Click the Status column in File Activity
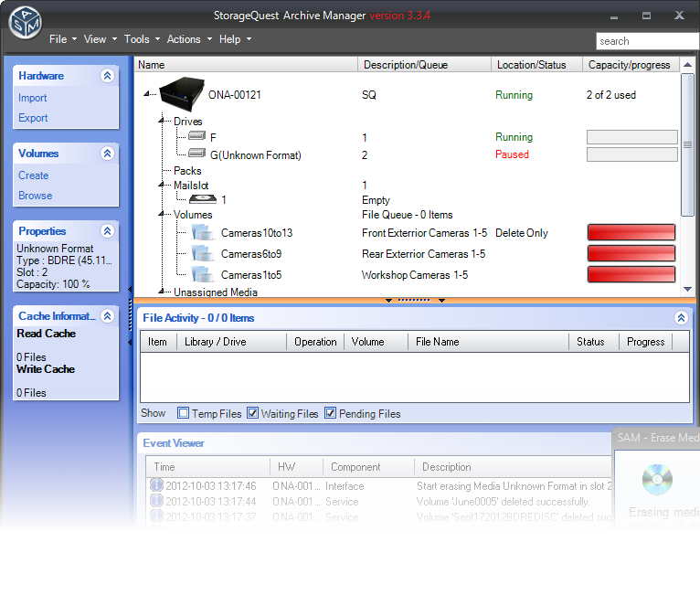 pos(594,342)
